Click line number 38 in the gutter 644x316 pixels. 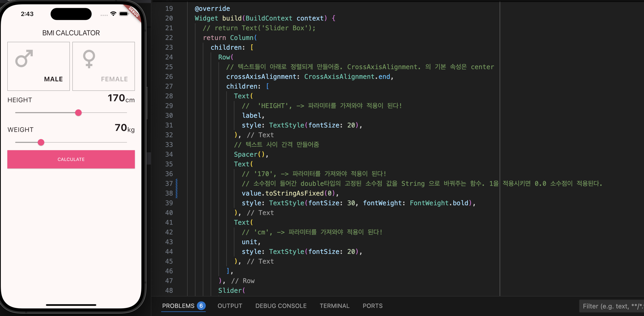(169, 193)
